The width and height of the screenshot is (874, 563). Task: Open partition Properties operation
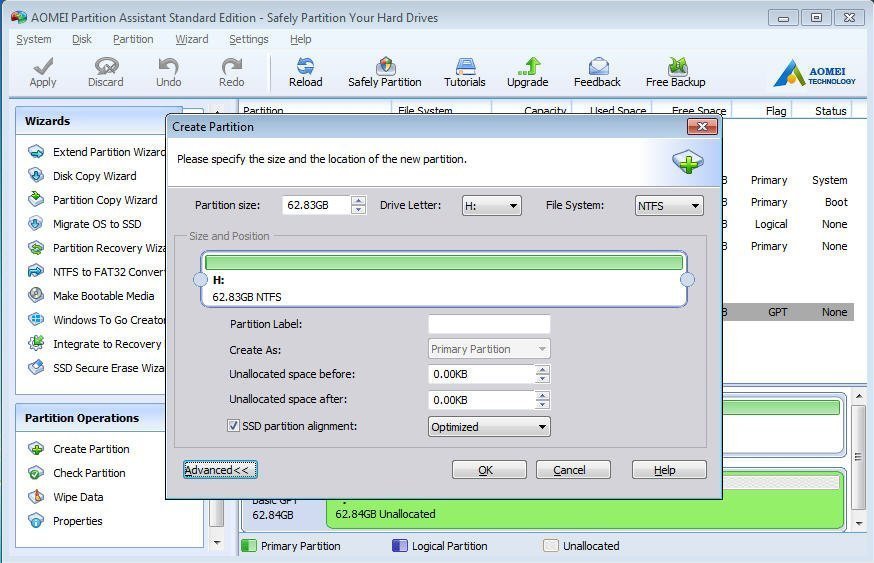(65, 521)
